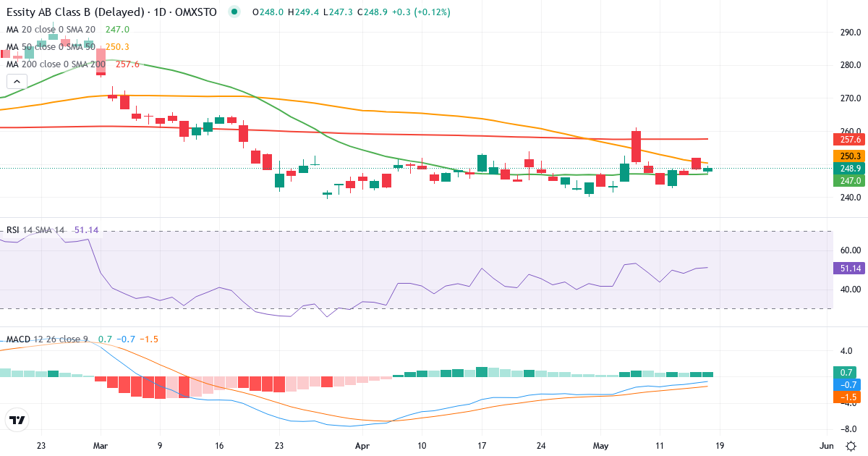This screenshot has height=456, width=868.
Task: Open the MA 50 SMA indicator legend
Action: click(x=67, y=47)
